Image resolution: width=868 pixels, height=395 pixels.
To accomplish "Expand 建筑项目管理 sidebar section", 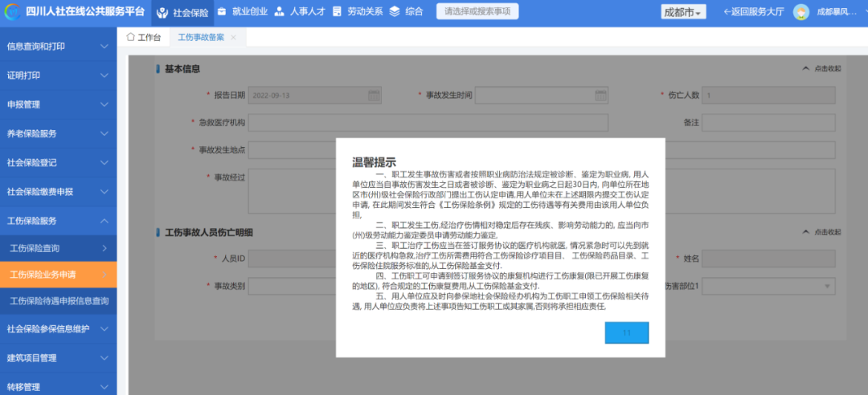I will coord(58,358).
